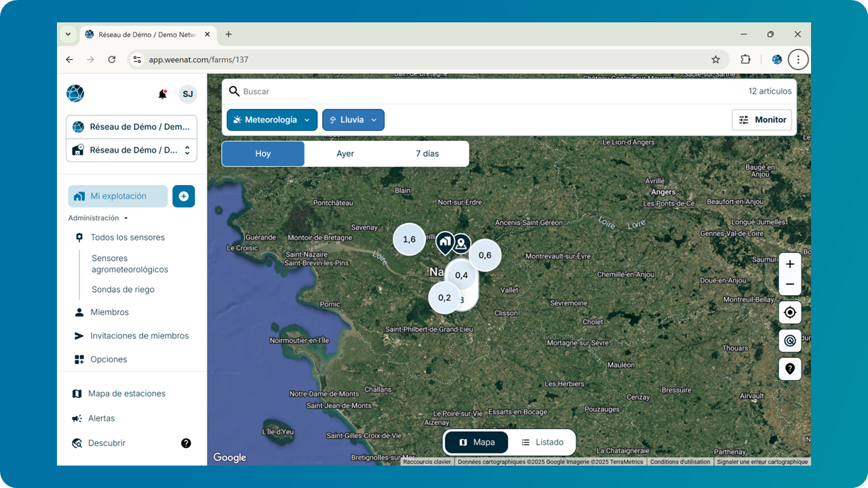
Task: Open the Mi explotación page
Action: point(118,197)
